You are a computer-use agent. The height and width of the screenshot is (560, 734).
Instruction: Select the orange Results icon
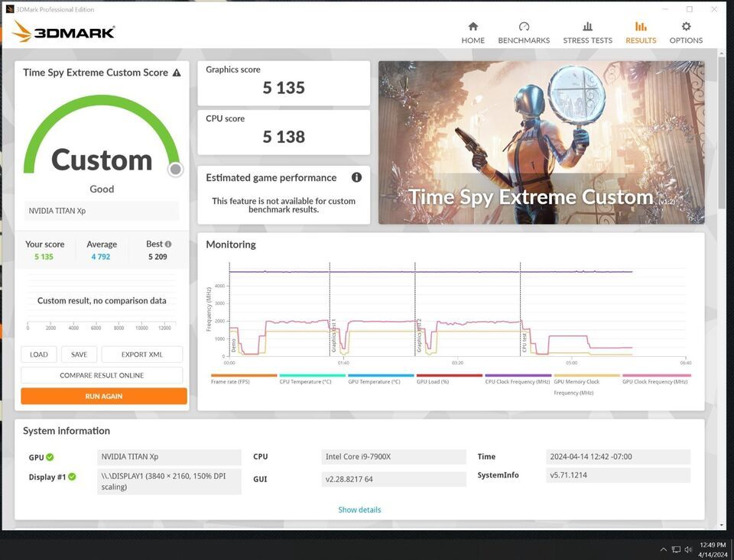point(641,26)
